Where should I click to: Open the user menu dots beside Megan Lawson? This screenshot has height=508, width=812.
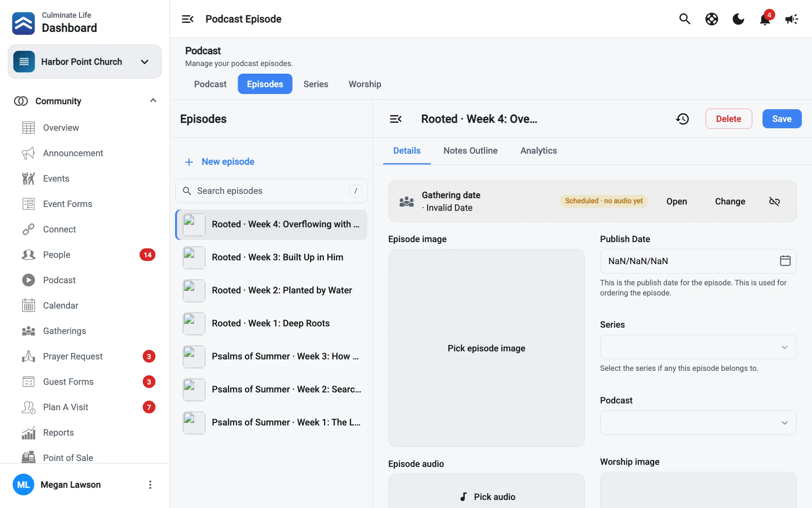coord(150,485)
